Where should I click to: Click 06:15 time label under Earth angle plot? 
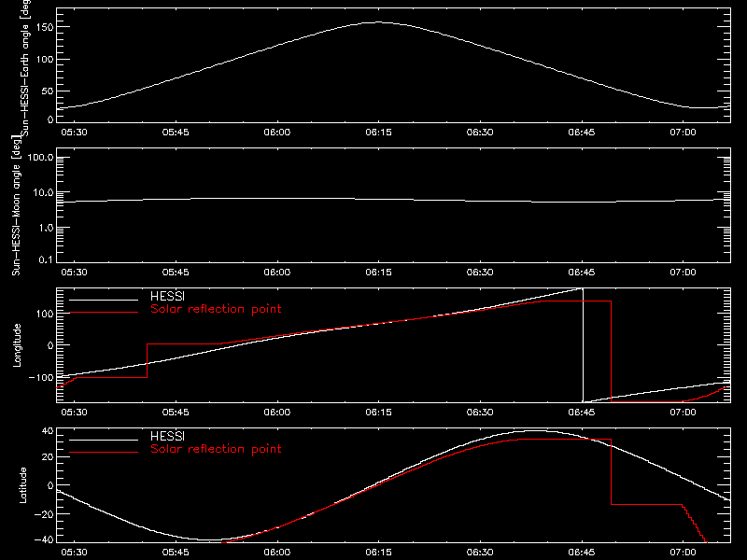[379, 133]
